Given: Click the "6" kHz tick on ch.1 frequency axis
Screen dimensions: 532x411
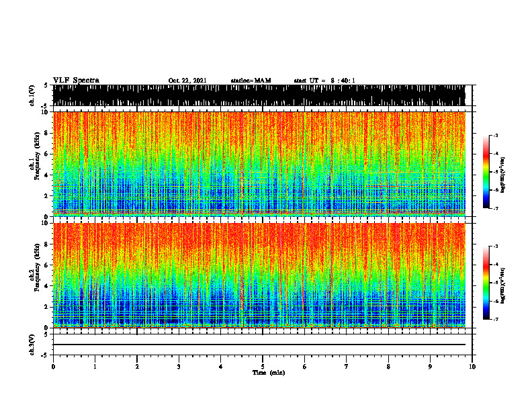Looking at the screenshot, I should [x=47, y=154].
